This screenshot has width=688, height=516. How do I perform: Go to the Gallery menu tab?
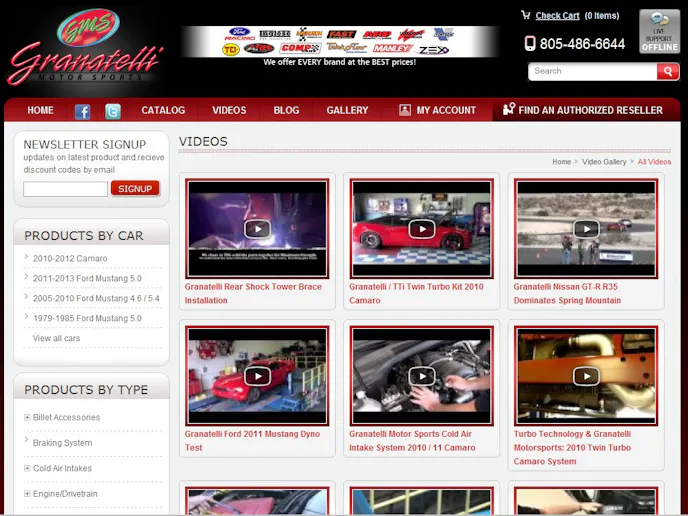[x=347, y=110]
